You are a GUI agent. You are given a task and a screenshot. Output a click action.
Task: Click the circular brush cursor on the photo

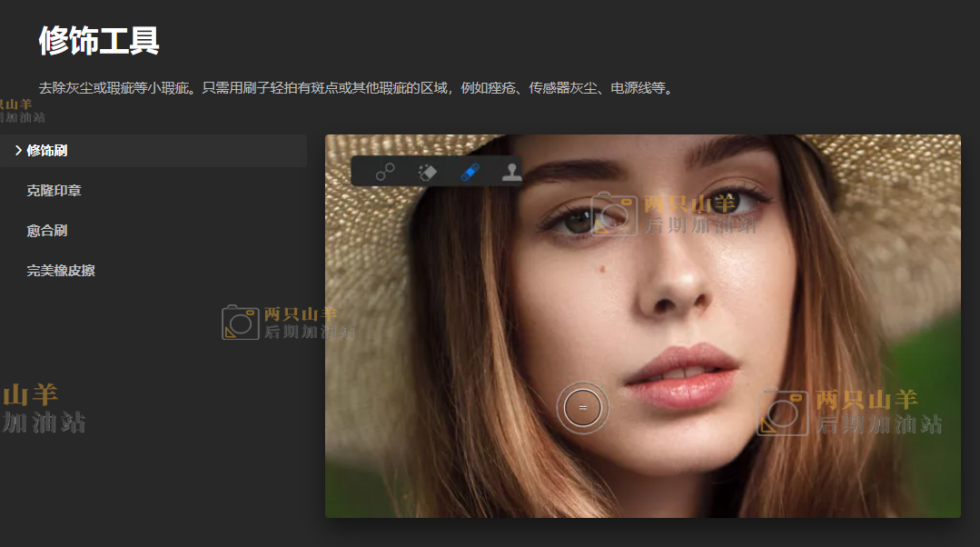(x=582, y=408)
